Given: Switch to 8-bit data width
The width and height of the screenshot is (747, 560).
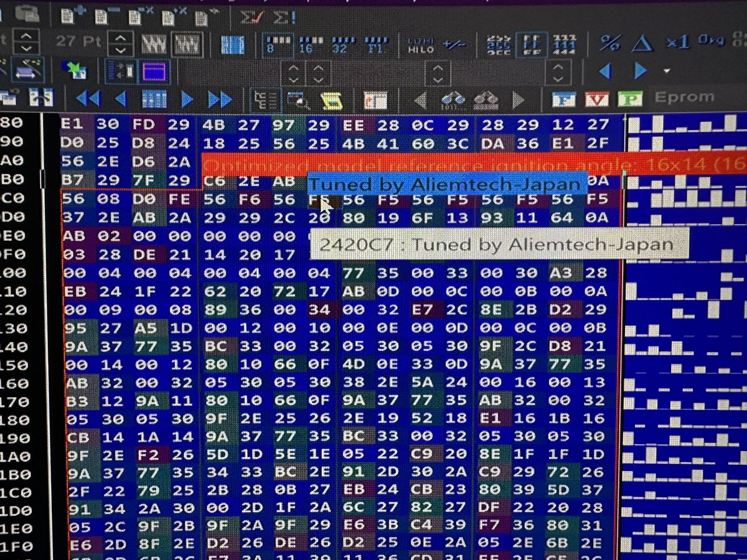Looking at the screenshot, I should (277, 44).
